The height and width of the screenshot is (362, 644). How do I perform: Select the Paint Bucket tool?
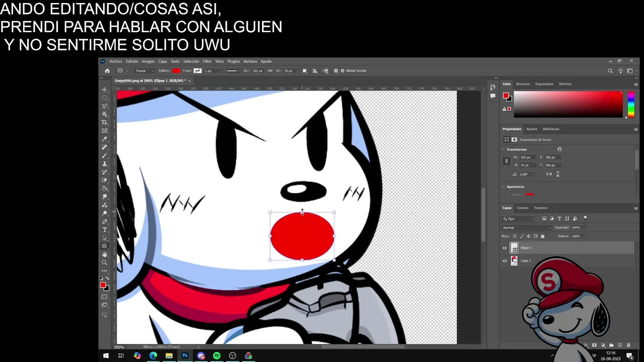(105, 188)
